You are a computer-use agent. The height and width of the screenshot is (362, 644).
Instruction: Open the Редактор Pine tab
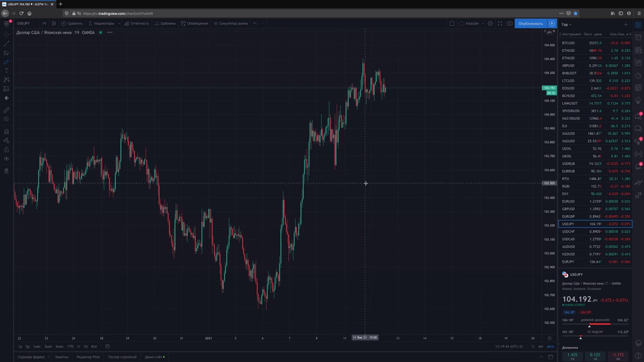pyautogui.click(x=88, y=357)
